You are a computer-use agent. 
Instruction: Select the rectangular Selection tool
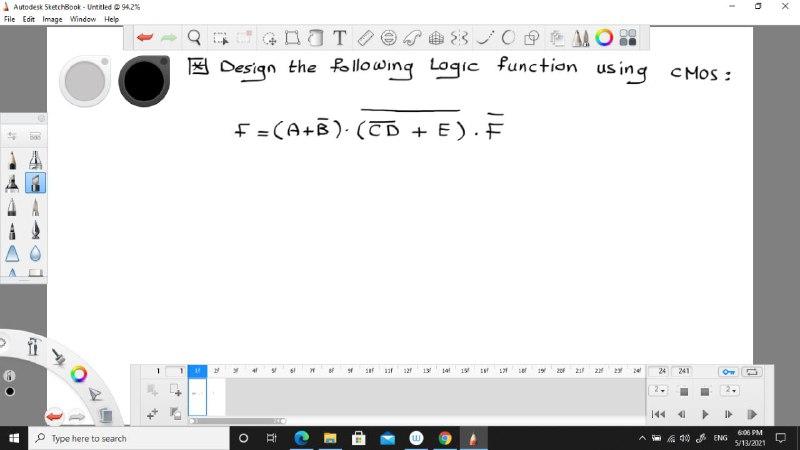pos(220,38)
